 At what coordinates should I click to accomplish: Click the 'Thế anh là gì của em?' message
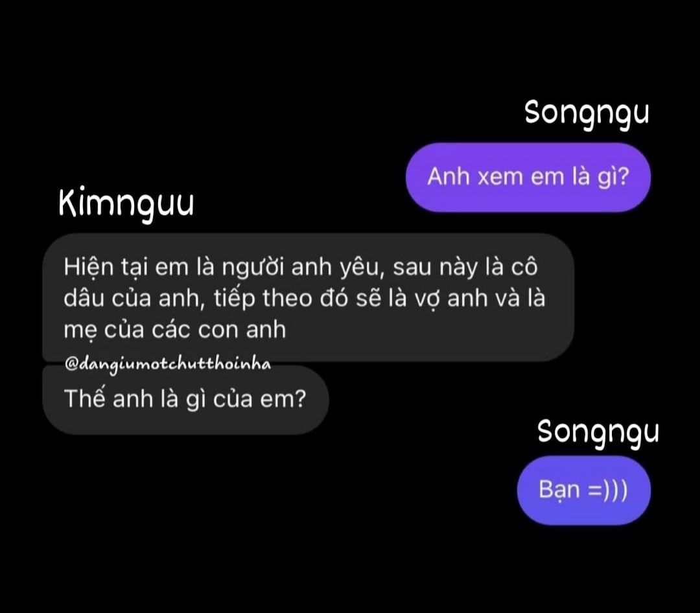point(185,399)
